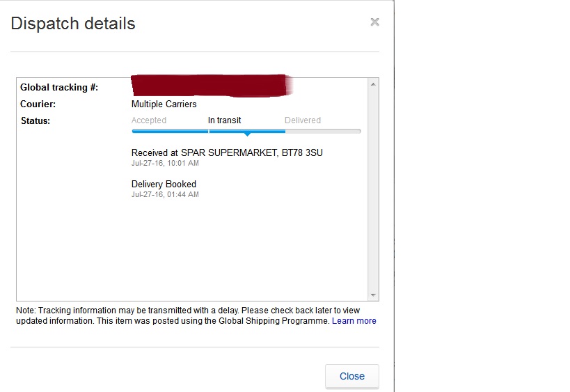
Task: Select the Delivered status step label
Action: pyautogui.click(x=303, y=120)
